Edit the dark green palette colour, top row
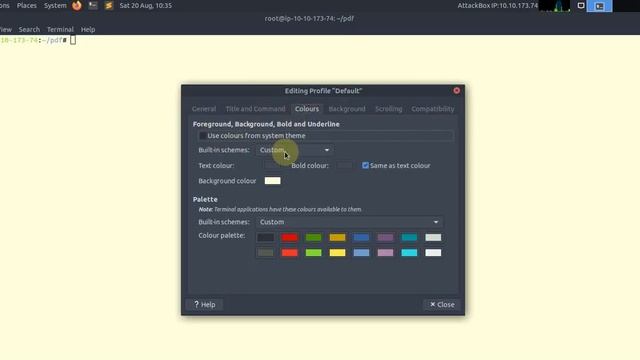This screenshot has height=360, width=640. (313, 237)
